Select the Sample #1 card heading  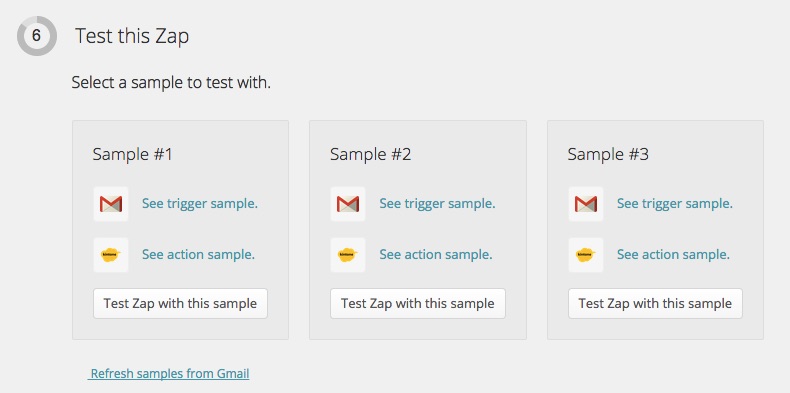133,154
